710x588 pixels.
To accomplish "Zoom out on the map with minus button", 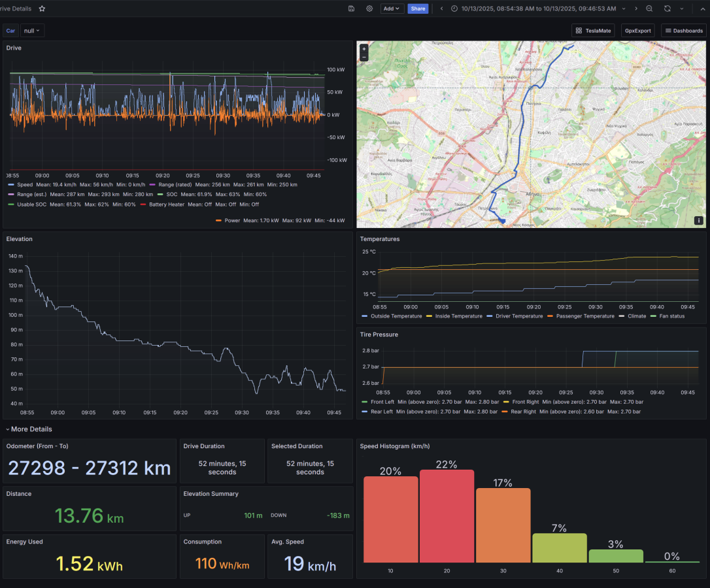I will [364, 57].
